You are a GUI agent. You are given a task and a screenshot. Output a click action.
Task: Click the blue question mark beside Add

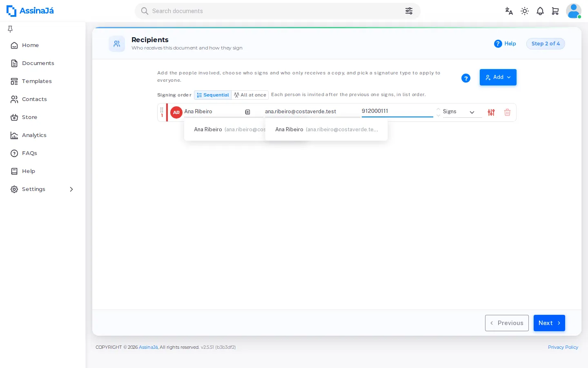click(466, 78)
